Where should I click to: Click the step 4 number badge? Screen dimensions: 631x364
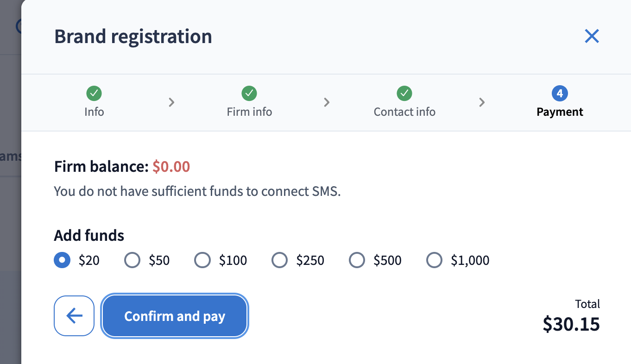pos(560,94)
